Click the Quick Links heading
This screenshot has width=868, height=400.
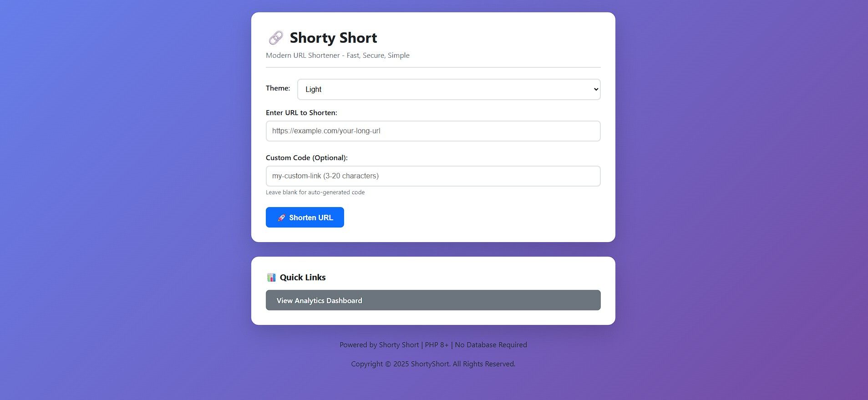click(x=303, y=278)
